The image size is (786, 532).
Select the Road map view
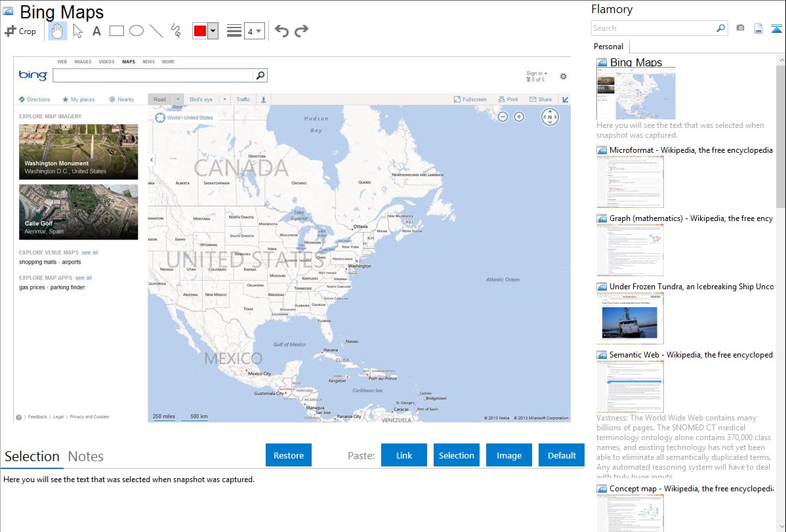(160, 99)
